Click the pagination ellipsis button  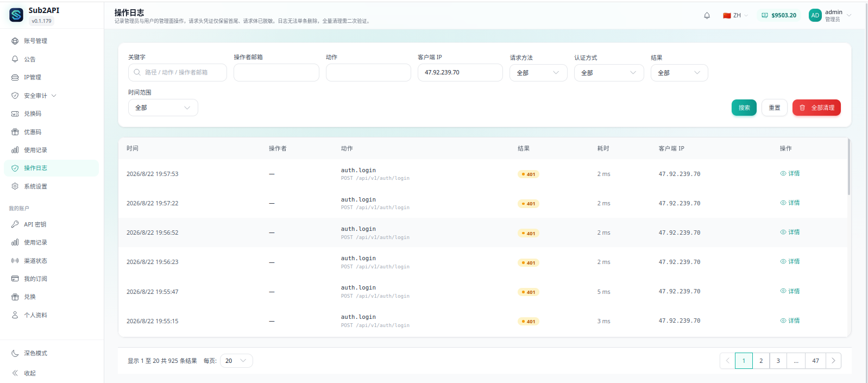pos(796,361)
